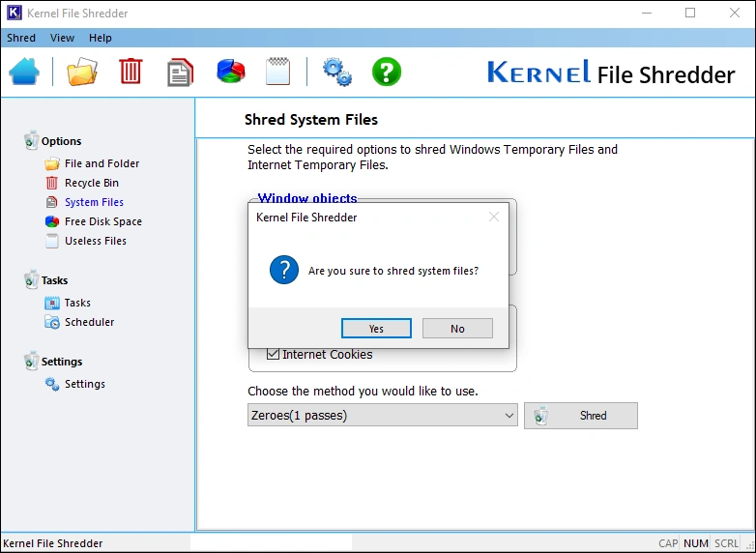Viewport: 756px width, 553px height.
Task: Open File and Folder shredding from toolbar folder icon
Action: pyautogui.click(x=82, y=73)
